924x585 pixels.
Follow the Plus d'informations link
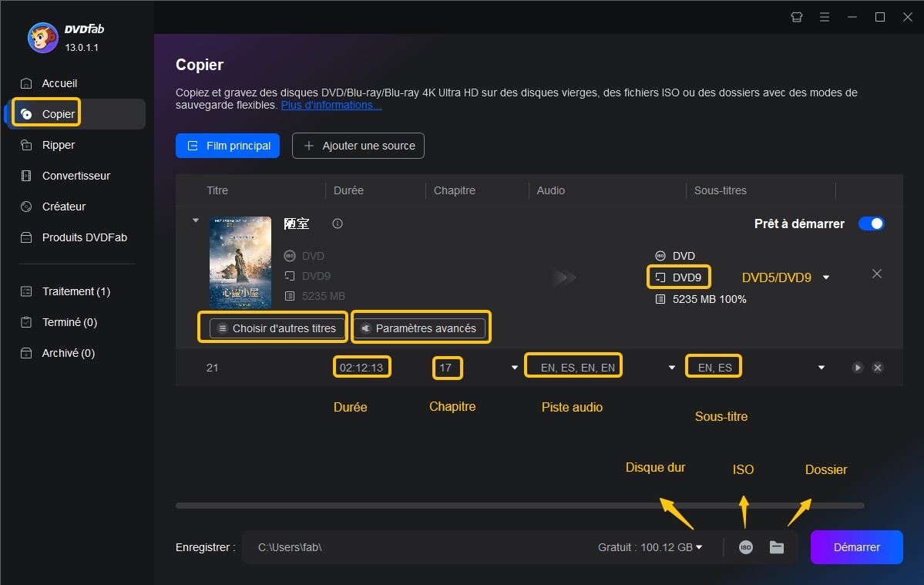[x=331, y=105]
